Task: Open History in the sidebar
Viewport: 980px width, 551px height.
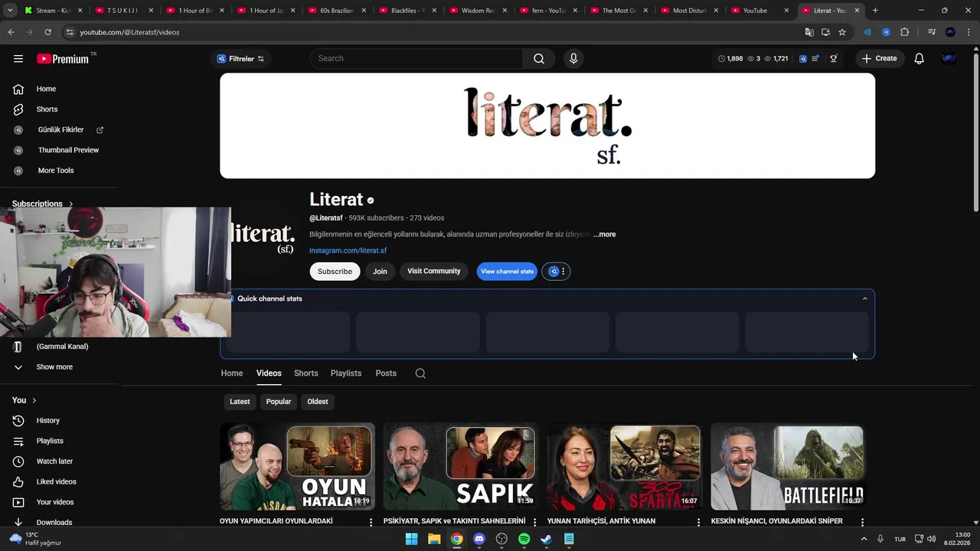Action: coord(47,421)
